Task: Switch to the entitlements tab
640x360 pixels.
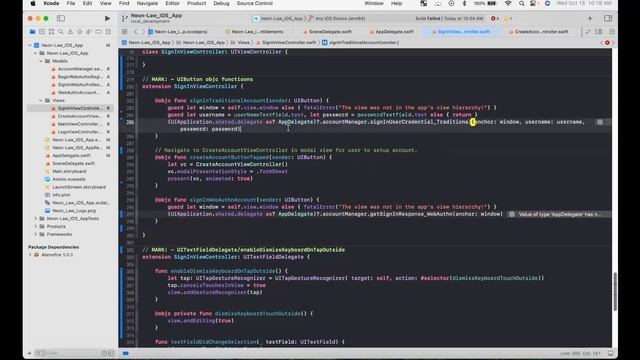Action: pos(254,31)
